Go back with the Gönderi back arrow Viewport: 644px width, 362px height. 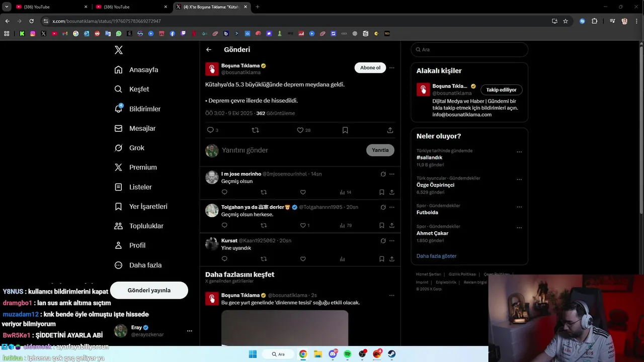209,50
